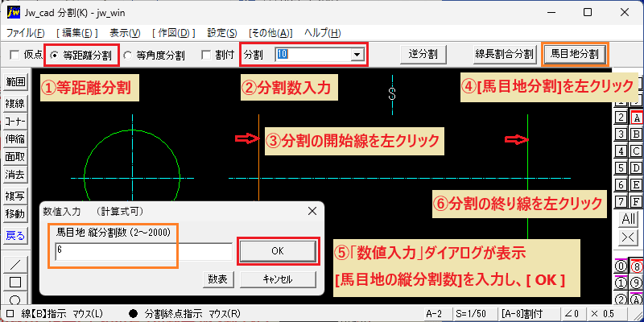Open the ヘルプ(H) menu

coord(323,33)
